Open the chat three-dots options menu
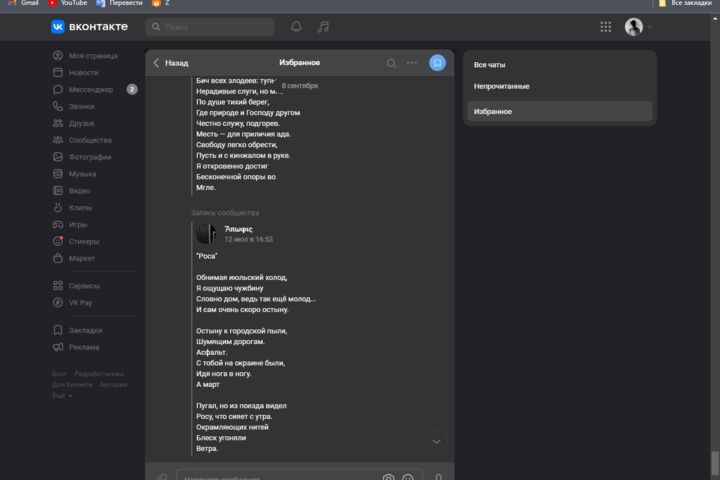Viewport: 720px width, 480px height. 412,62
